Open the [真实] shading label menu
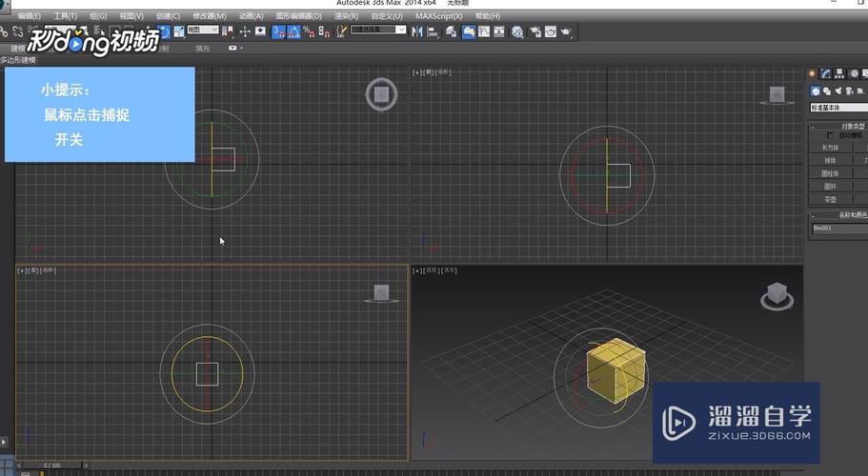Screen dimensions: 868x476 [x=450, y=270]
